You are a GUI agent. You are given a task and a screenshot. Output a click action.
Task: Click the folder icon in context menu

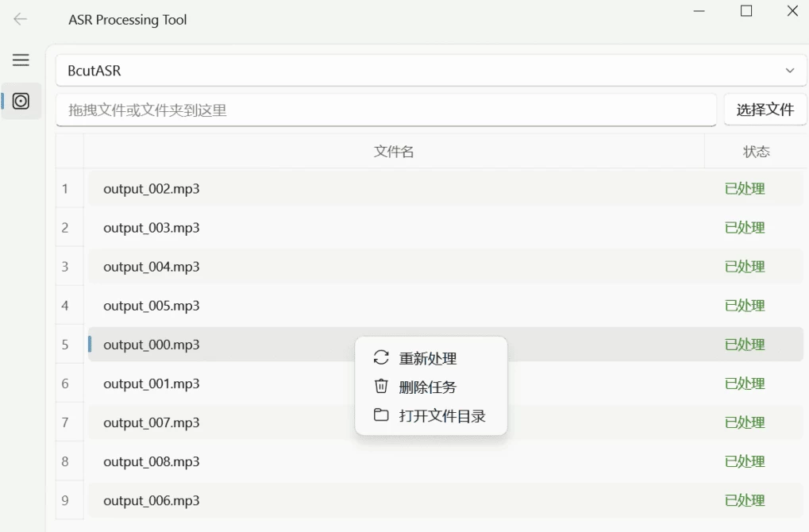pyautogui.click(x=381, y=415)
